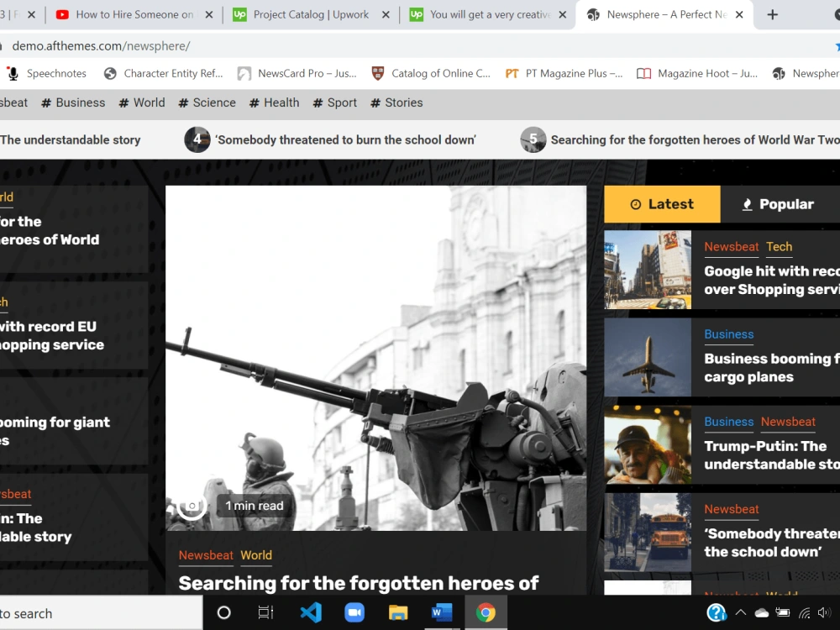Open the Trump-Putin sidebar headline
The height and width of the screenshot is (630, 840).
coord(772,454)
